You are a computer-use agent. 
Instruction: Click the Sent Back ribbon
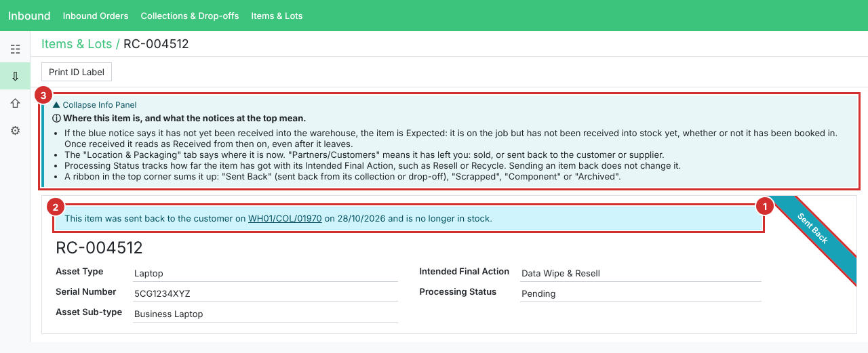(812, 229)
